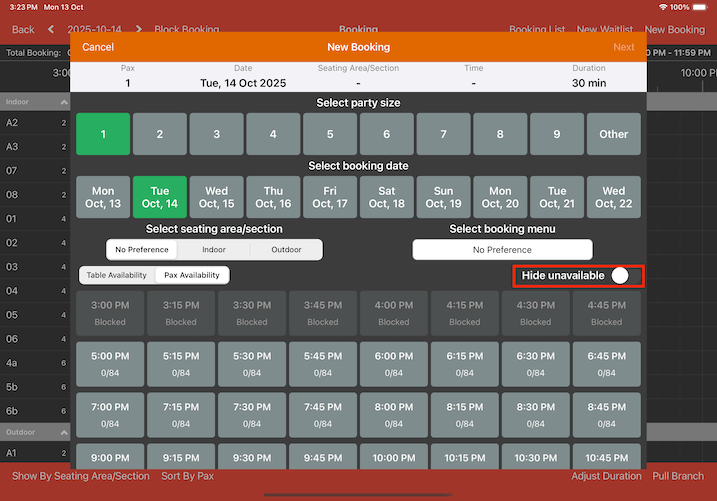717x501 pixels.
Task: Select the 7:15 PM time slot
Action: click(181, 415)
